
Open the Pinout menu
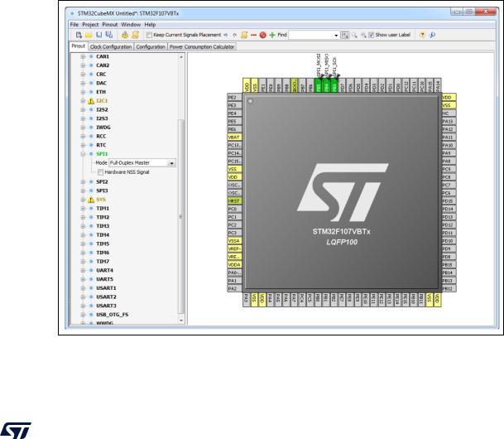110,25
